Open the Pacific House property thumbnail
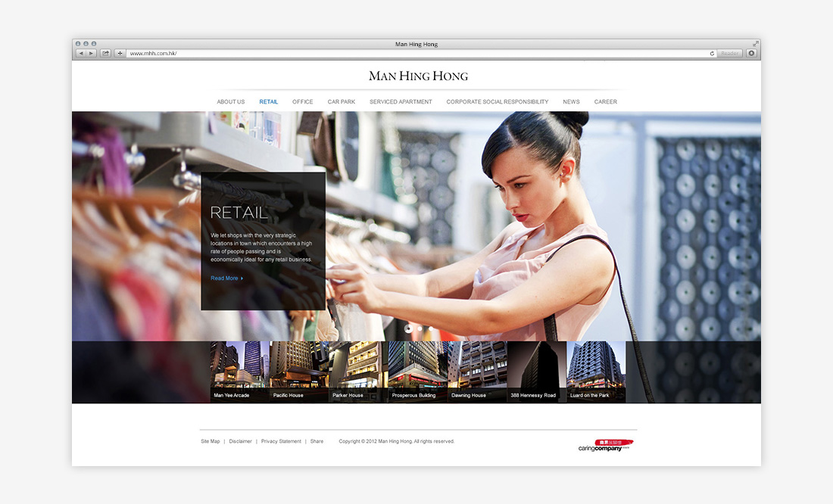The height and width of the screenshot is (504, 833). 298,371
